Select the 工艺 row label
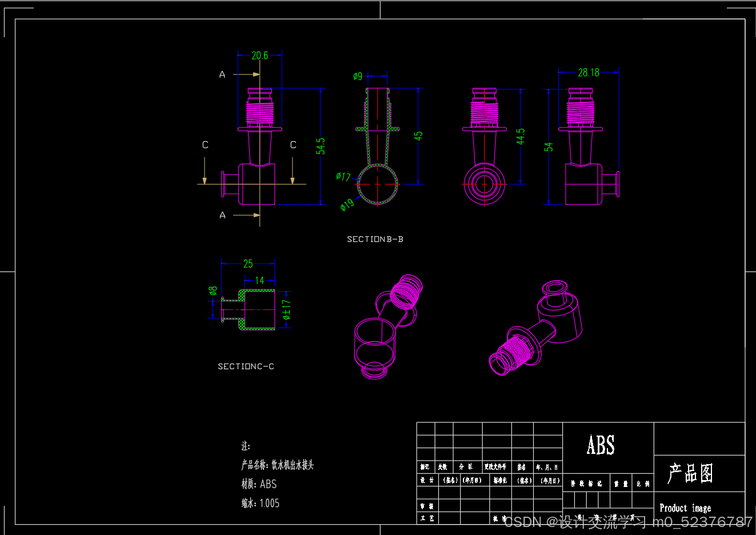Screen dimensions: 756x535 pyautogui.click(x=427, y=518)
